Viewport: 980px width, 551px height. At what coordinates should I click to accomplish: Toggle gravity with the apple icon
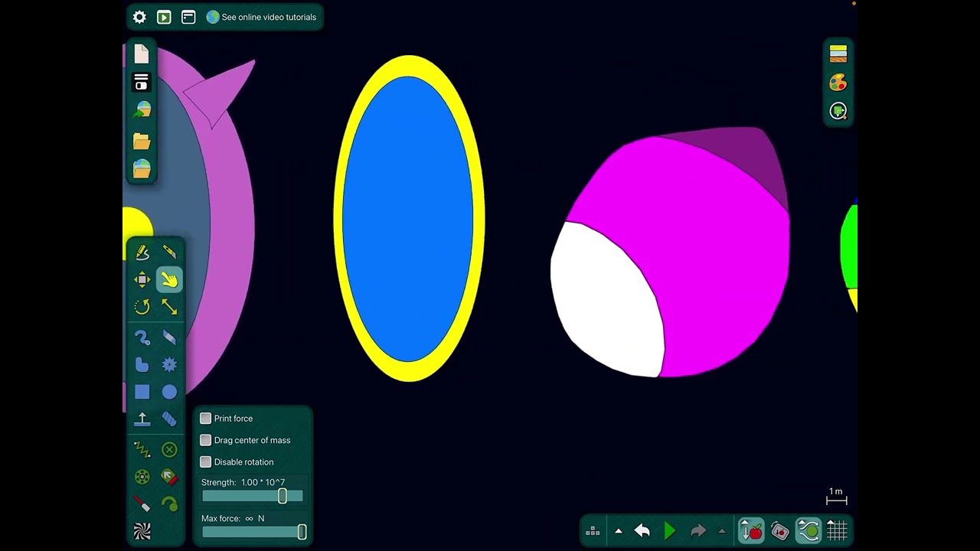pos(751,530)
